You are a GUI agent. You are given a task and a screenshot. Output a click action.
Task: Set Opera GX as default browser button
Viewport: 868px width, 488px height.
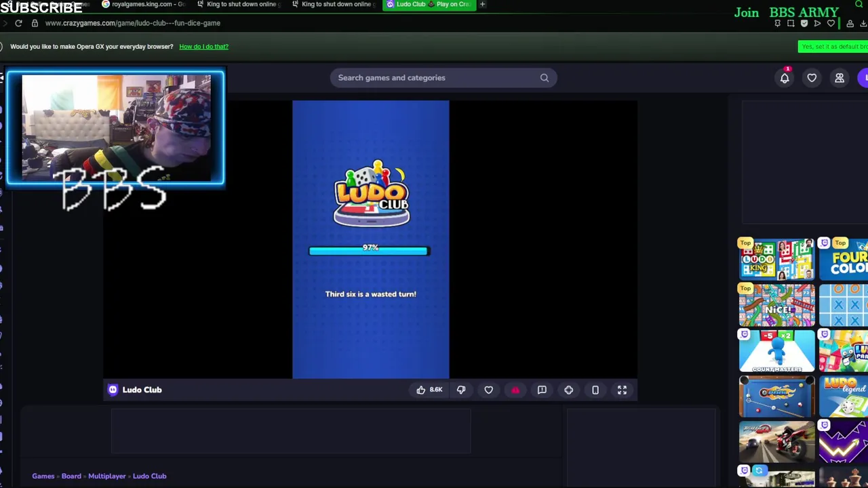pyautogui.click(x=833, y=47)
